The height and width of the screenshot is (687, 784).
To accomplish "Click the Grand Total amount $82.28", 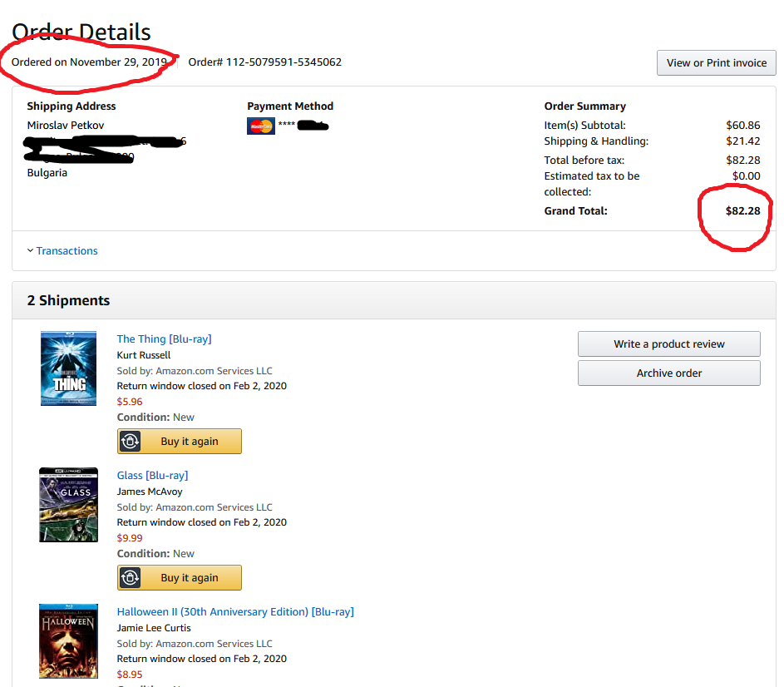I will [x=742, y=211].
